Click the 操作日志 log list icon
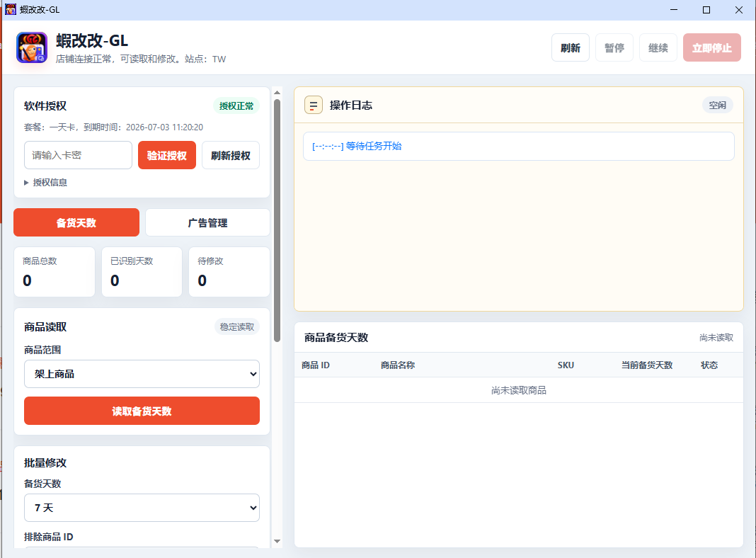The height and width of the screenshot is (558, 756). coord(314,105)
